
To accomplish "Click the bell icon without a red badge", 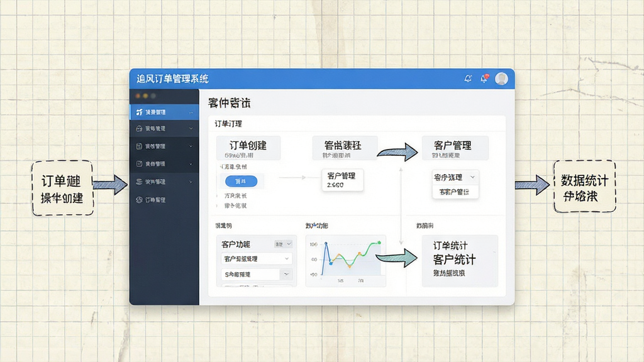I will coord(468,79).
